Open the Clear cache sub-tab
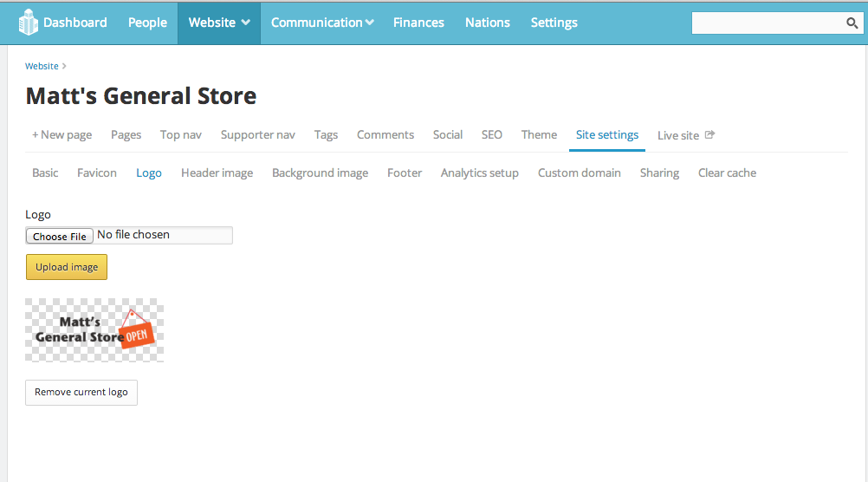Image resolution: width=868 pixels, height=482 pixels. point(727,173)
